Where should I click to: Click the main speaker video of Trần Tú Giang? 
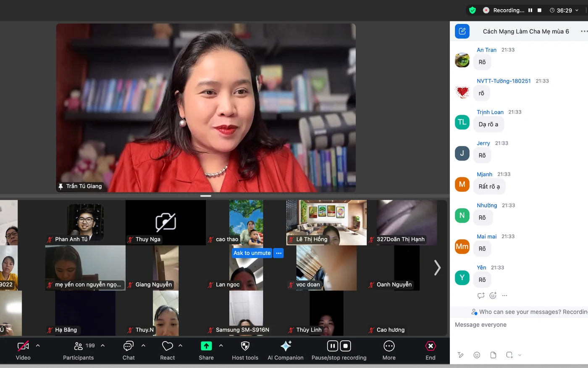click(206, 108)
